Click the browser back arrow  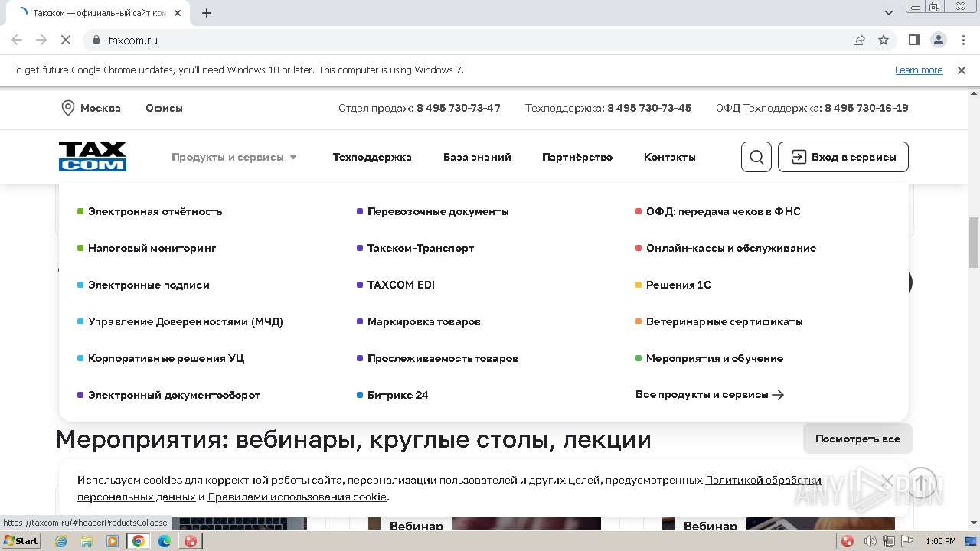tap(17, 40)
